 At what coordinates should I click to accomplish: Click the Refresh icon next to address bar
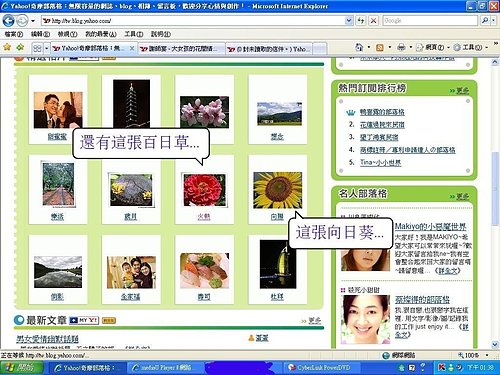click(361, 21)
